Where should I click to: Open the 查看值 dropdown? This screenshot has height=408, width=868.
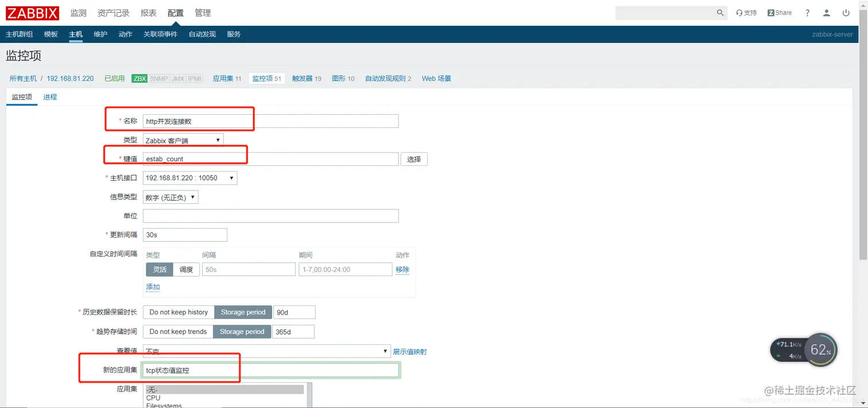click(267, 351)
